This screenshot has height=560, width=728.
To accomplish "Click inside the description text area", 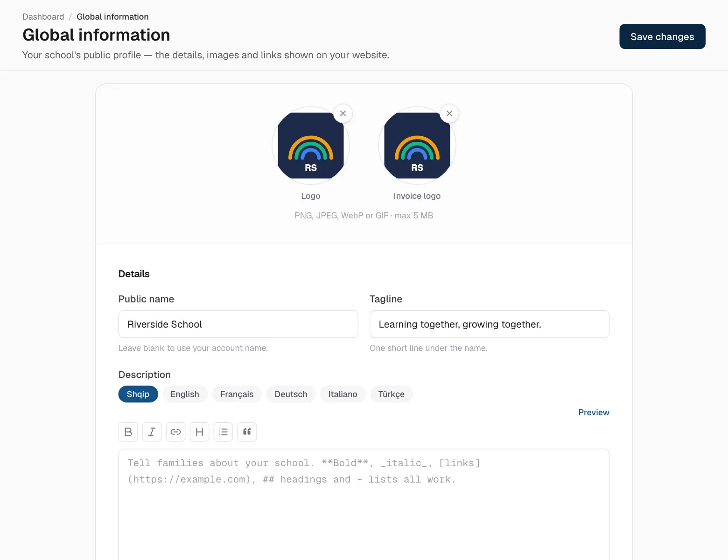I will point(364,504).
